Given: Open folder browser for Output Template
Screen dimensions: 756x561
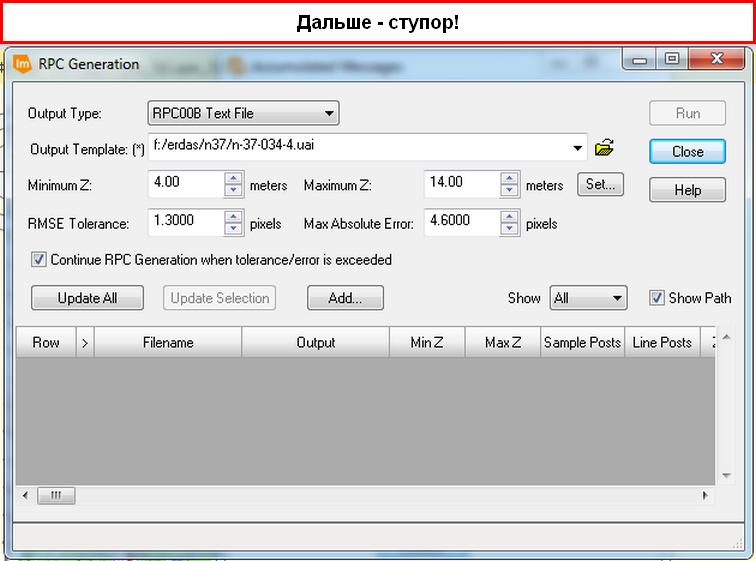Looking at the screenshot, I should click(604, 147).
